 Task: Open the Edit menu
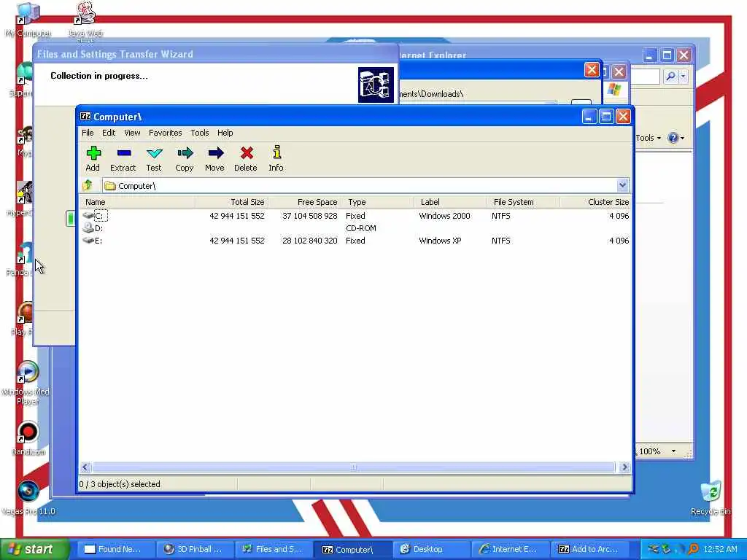[109, 133]
